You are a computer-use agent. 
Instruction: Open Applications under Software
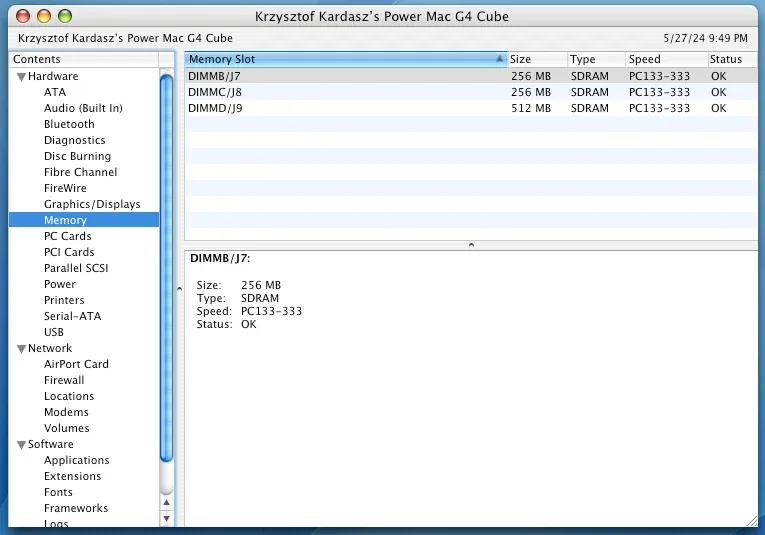click(x=77, y=460)
